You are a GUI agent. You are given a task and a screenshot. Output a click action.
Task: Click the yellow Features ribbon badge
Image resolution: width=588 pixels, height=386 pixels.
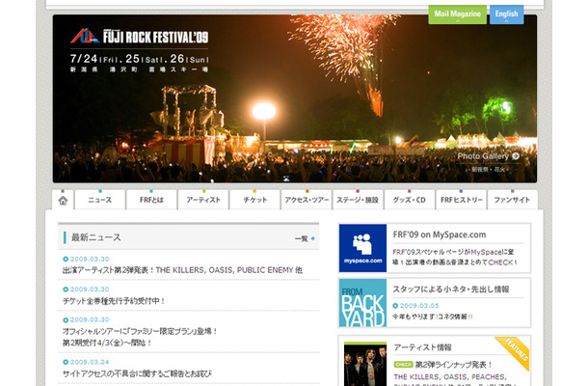click(x=514, y=352)
